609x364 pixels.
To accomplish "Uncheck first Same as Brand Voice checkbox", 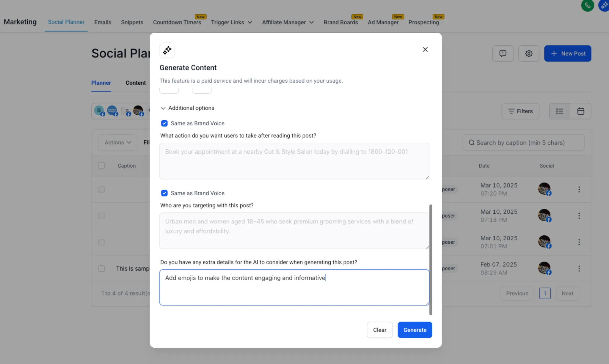I will (164, 123).
